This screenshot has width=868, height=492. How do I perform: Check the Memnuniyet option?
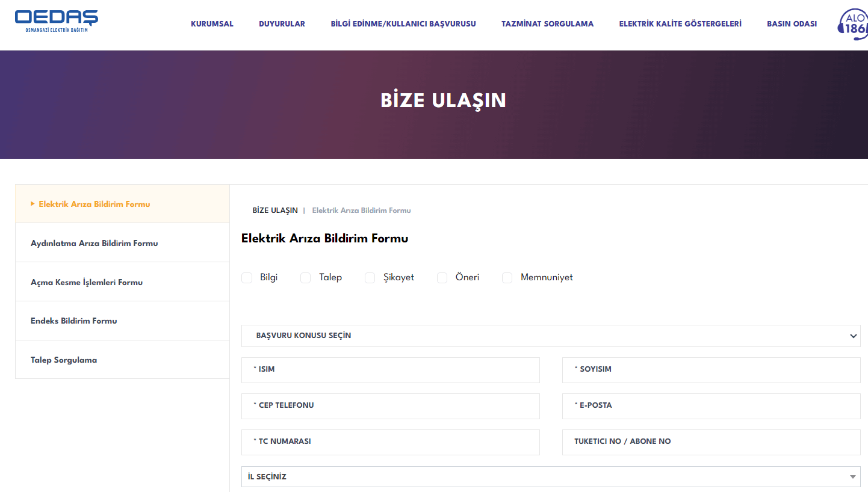coord(506,277)
